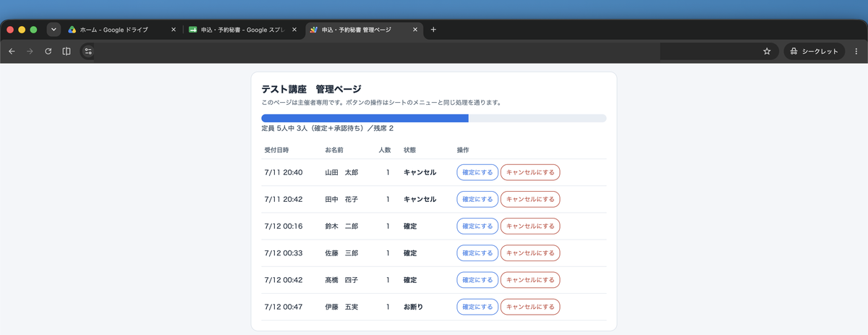Click the テスト講座 管理ページ heading
868x335 pixels.
pos(311,89)
